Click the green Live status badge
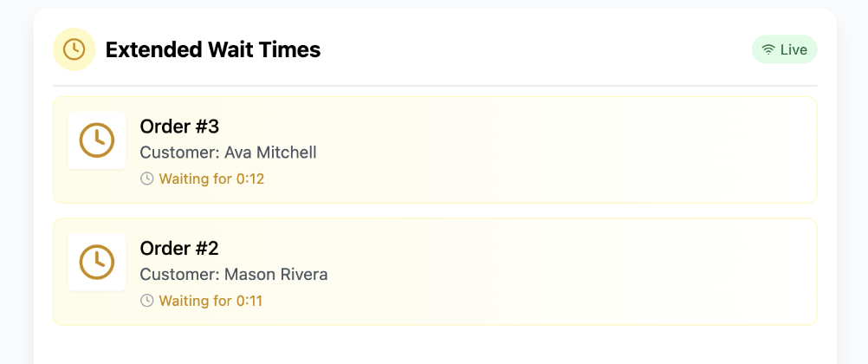 785,50
